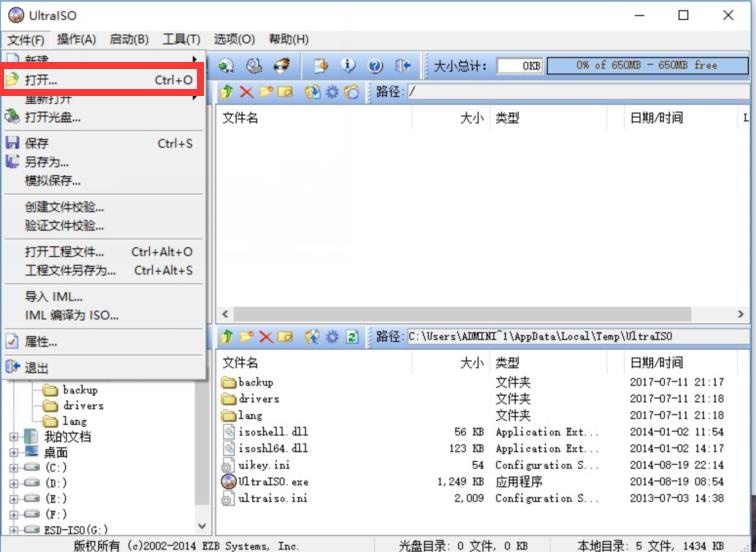This screenshot has width=756, height=552.
Task: Click gear icon in local pane toolbar
Action: [x=332, y=337]
